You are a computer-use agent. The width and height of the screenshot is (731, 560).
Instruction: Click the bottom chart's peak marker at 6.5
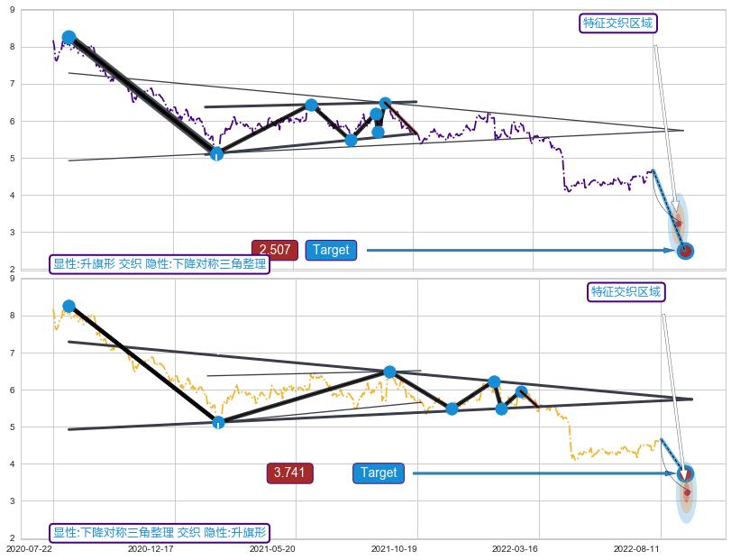click(x=389, y=372)
